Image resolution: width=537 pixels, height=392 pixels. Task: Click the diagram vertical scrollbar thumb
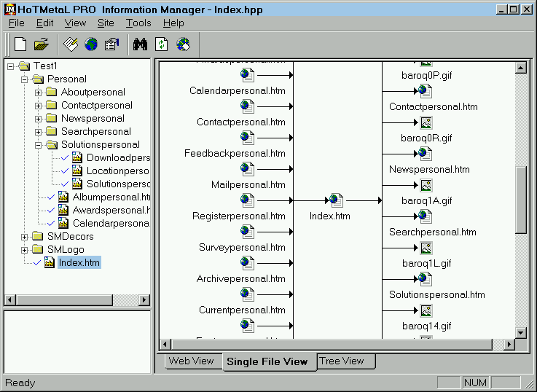point(520,200)
